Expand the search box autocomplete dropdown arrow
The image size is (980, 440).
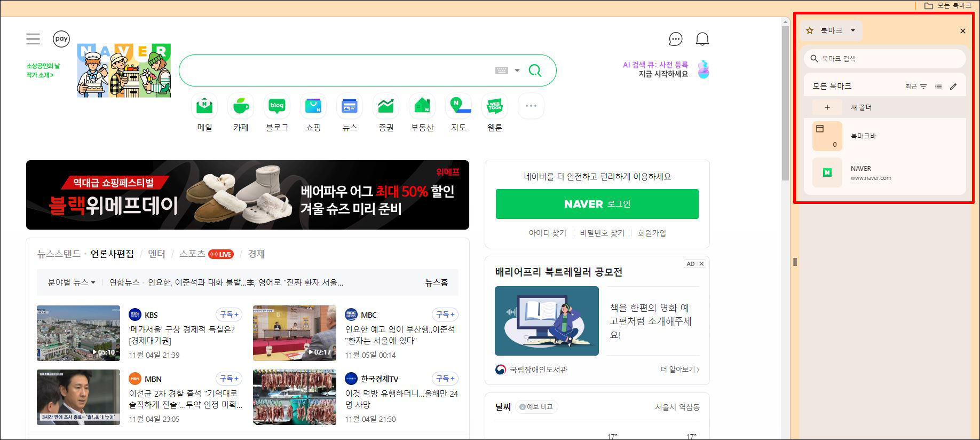point(517,70)
